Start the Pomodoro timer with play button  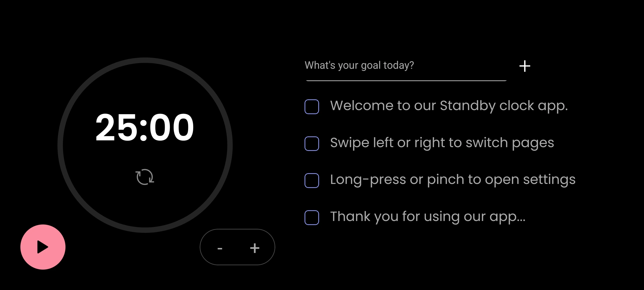[43, 247]
